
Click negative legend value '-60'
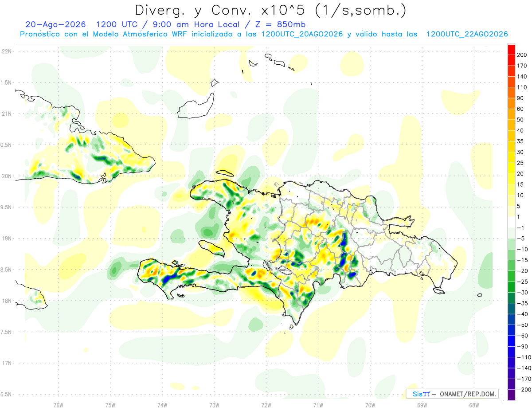click(x=522, y=336)
